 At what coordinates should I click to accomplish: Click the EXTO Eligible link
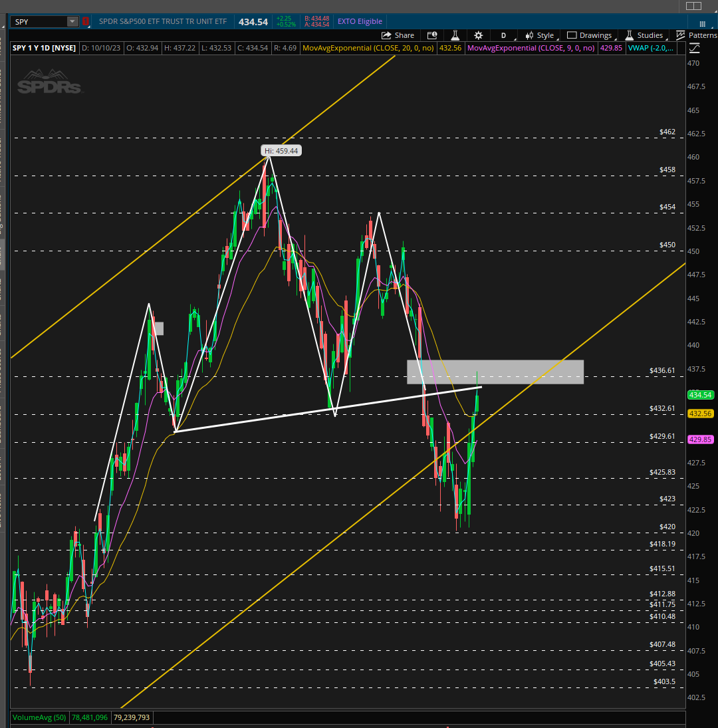coord(360,21)
